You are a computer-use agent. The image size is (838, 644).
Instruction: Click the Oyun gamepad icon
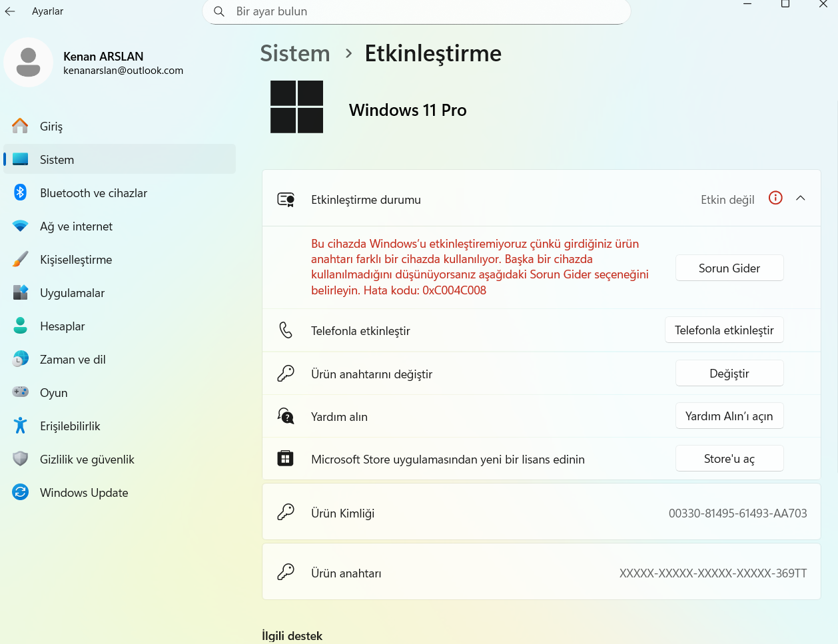point(21,392)
